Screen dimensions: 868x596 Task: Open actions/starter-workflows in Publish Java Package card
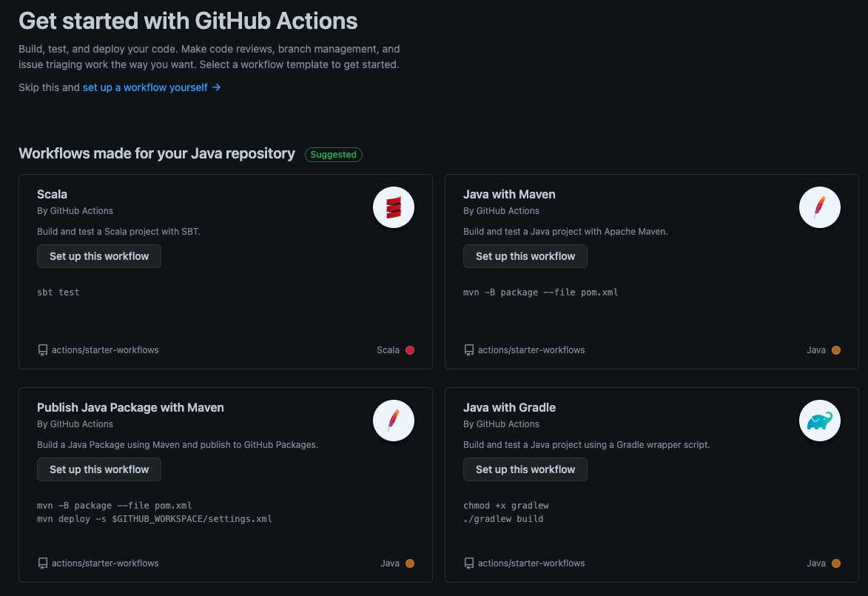(105, 563)
